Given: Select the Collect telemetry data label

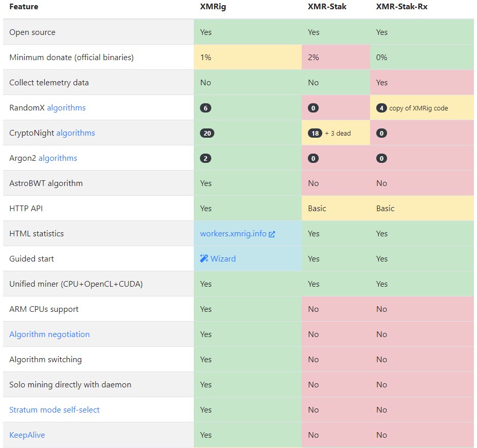Looking at the screenshot, I should pos(49,82).
